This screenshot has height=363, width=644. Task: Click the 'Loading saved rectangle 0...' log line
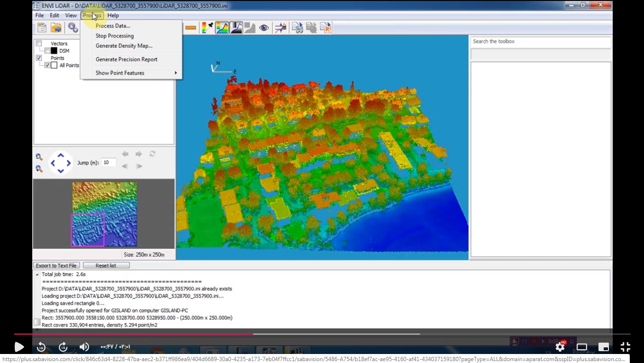(73, 303)
